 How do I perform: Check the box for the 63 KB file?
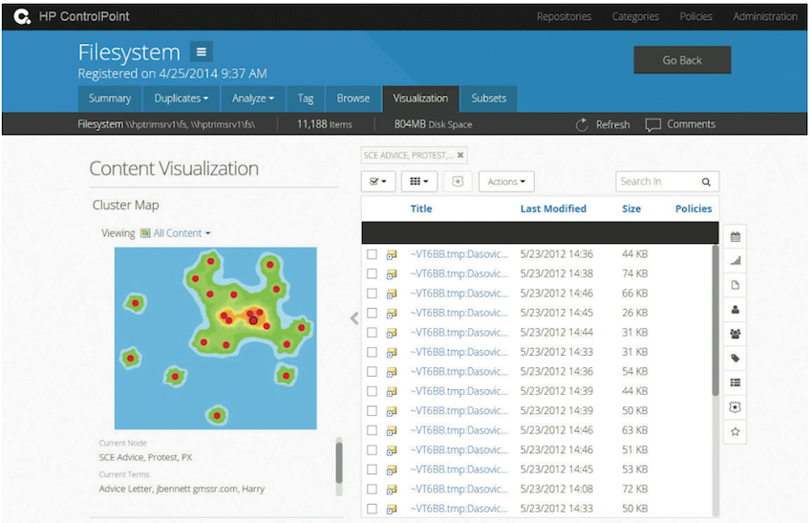click(x=372, y=430)
